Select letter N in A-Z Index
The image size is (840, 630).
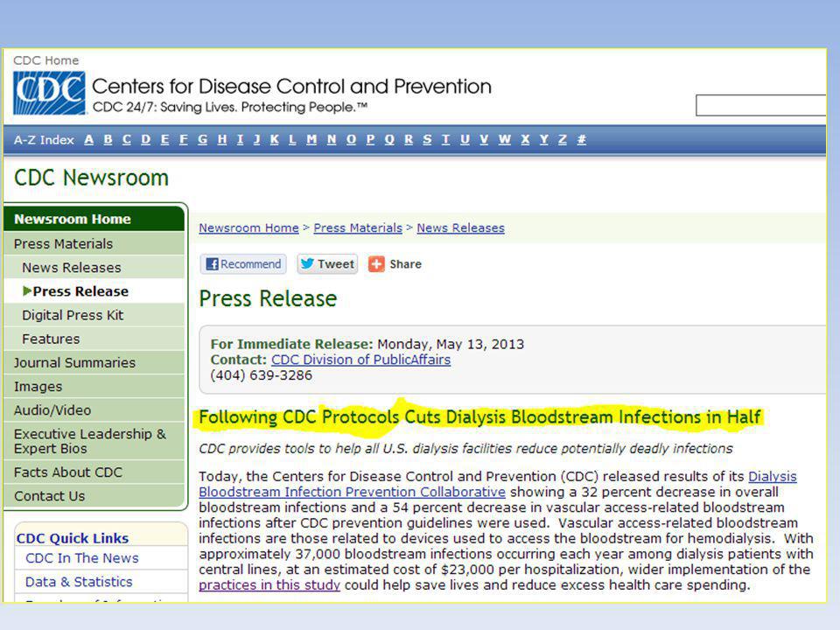pos(332,140)
